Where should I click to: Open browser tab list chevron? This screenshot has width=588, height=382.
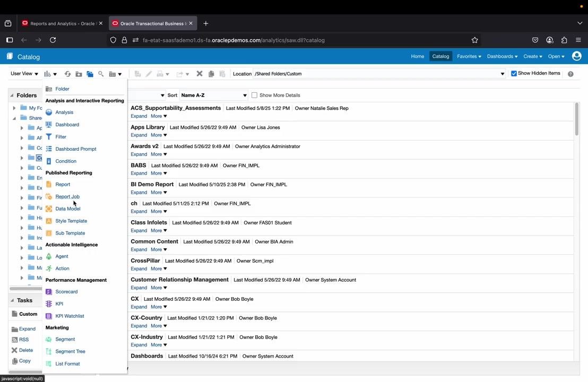pos(580,23)
